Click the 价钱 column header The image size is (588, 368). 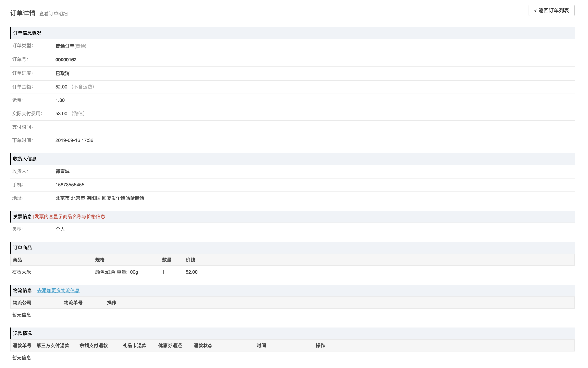[x=190, y=260]
